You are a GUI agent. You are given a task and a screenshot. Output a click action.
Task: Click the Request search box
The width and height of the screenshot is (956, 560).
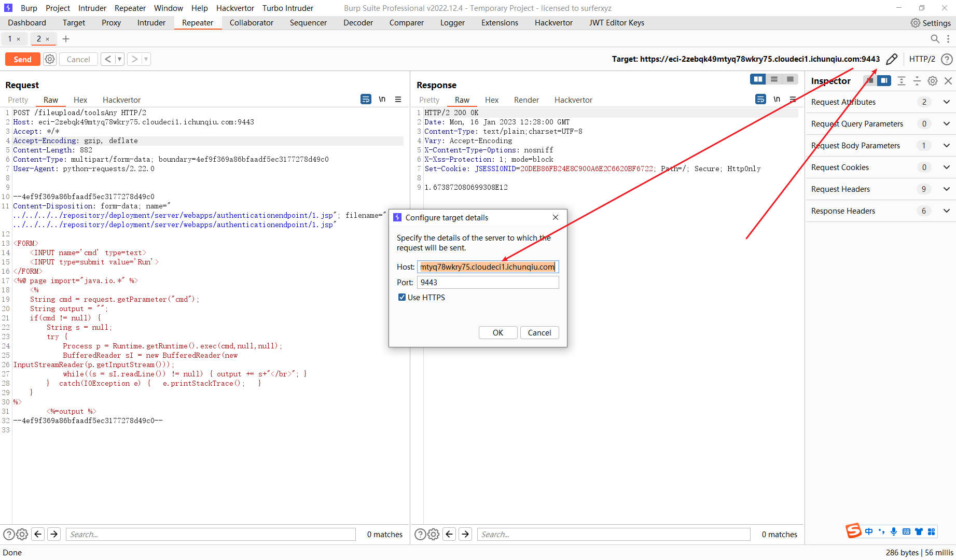211,534
